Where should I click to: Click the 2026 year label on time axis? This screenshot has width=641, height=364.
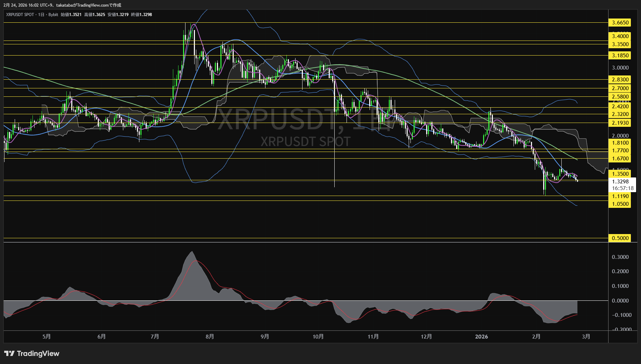[481, 336]
